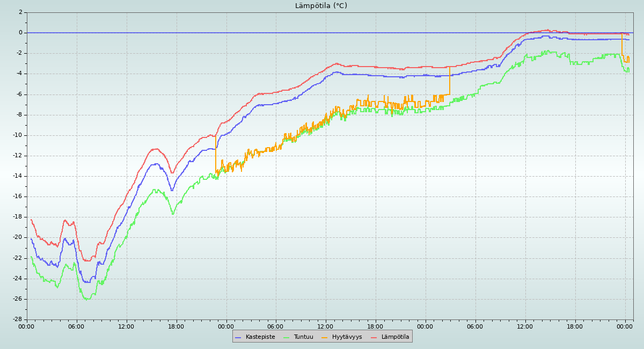Select the Tuntuu legend entry text
The height and width of the screenshot is (349, 644).
tap(303, 337)
